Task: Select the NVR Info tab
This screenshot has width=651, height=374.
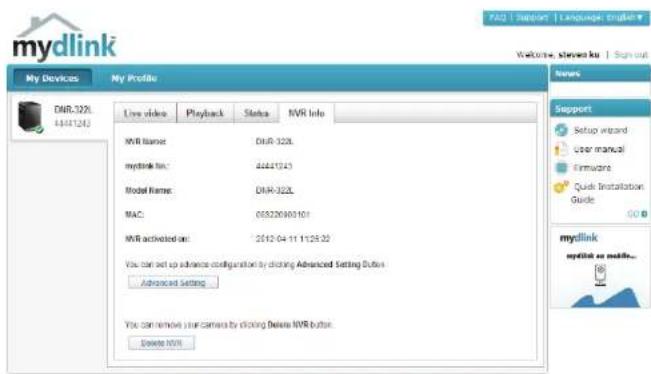Action: click(306, 113)
